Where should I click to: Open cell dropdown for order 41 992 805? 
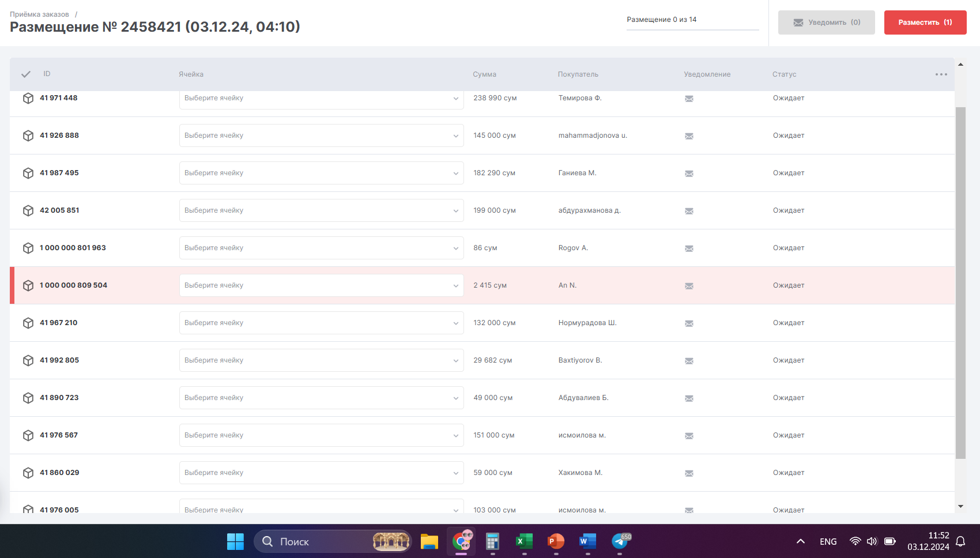[322, 360]
